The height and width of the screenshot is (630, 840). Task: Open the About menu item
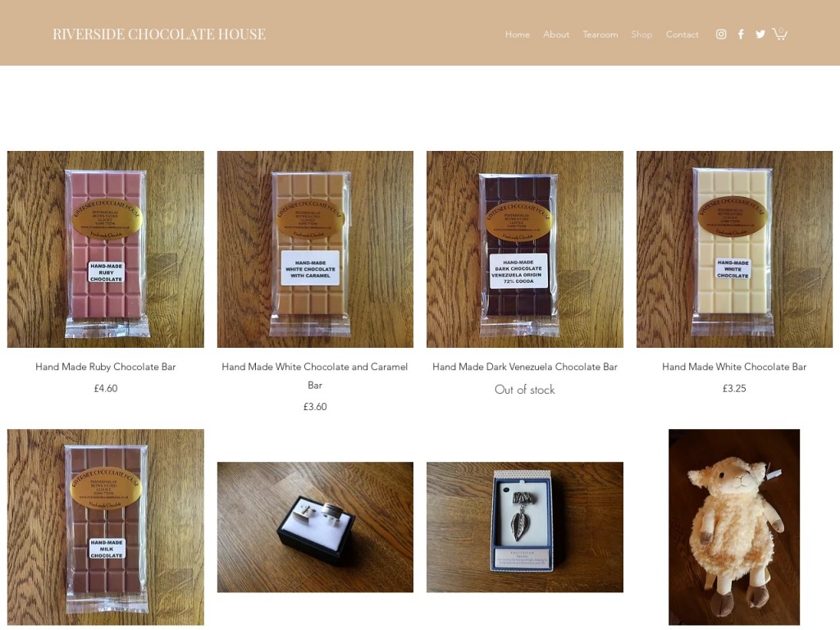coord(556,34)
